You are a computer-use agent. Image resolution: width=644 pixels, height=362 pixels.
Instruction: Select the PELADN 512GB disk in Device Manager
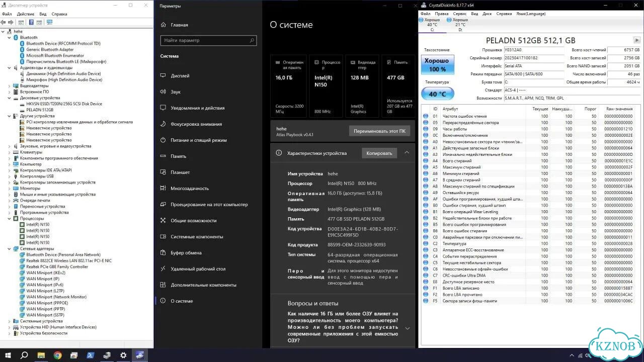(40, 110)
